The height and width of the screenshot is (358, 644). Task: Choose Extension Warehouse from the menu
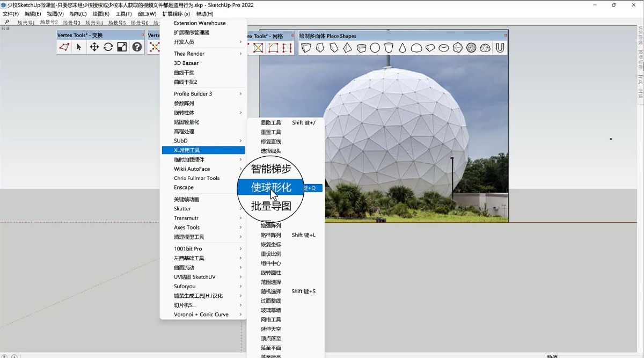pos(200,23)
